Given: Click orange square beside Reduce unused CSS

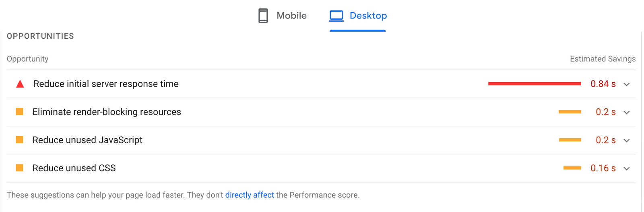Looking at the screenshot, I should click(x=19, y=168).
